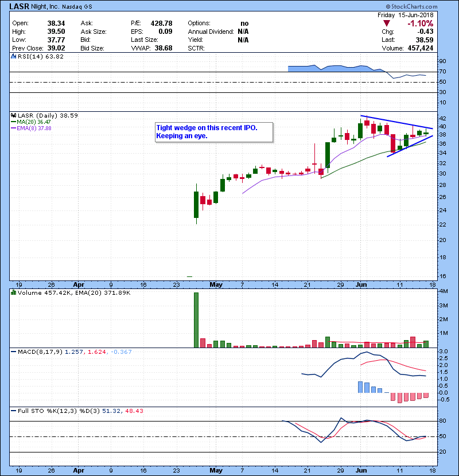Screen dimensions: 459x476
Task: Click the stochastic %D value 48.43
Action: tap(134, 411)
